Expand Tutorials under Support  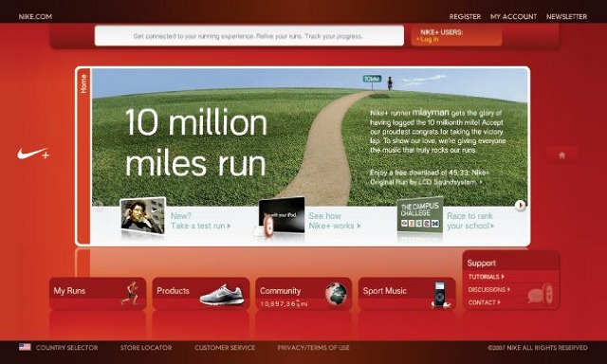[x=486, y=277]
